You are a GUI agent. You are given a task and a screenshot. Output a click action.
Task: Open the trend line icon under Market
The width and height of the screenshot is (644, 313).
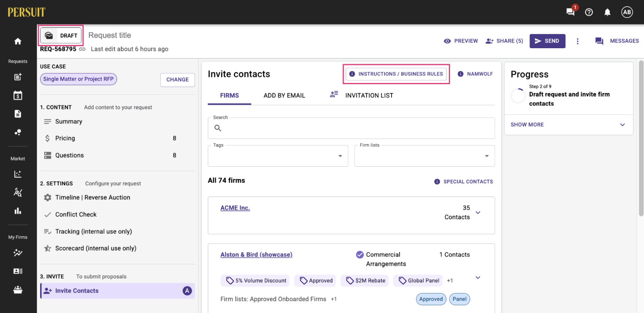(18, 192)
